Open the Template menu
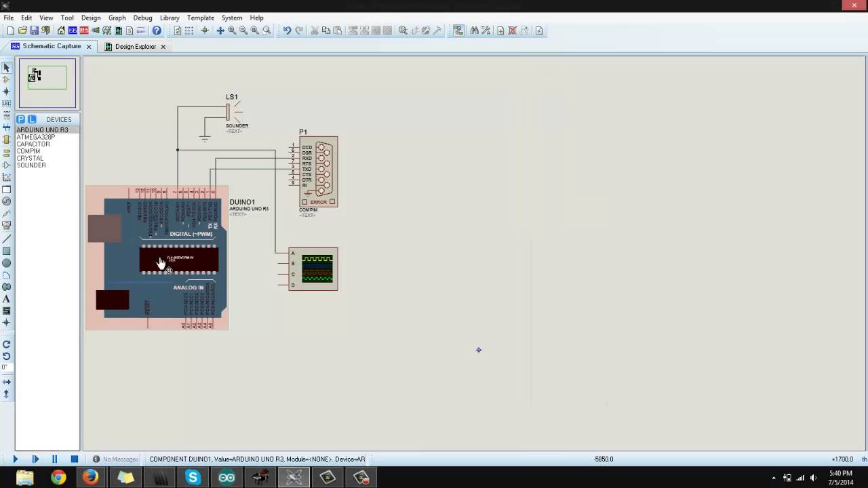Screen dimensions: 868x488 [x=201, y=18]
